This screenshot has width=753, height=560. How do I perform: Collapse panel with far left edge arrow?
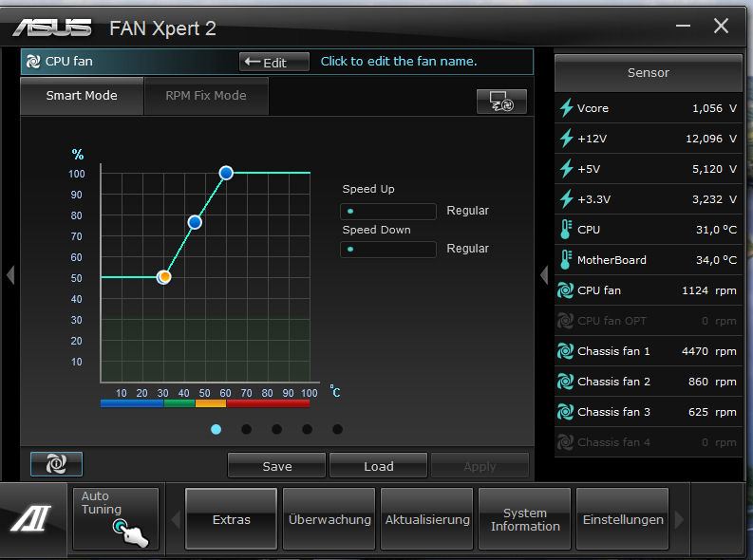pyautogui.click(x=10, y=275)
